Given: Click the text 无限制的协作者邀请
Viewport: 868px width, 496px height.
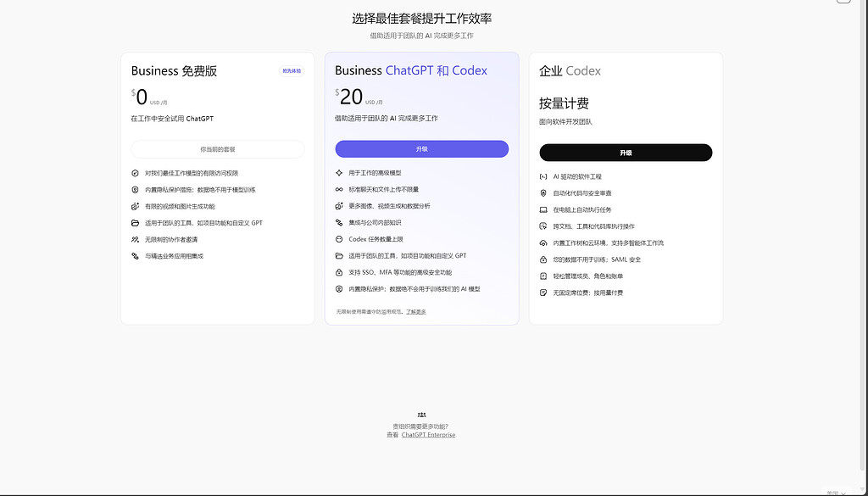Looking at the screenshot, I should (171, 240).
